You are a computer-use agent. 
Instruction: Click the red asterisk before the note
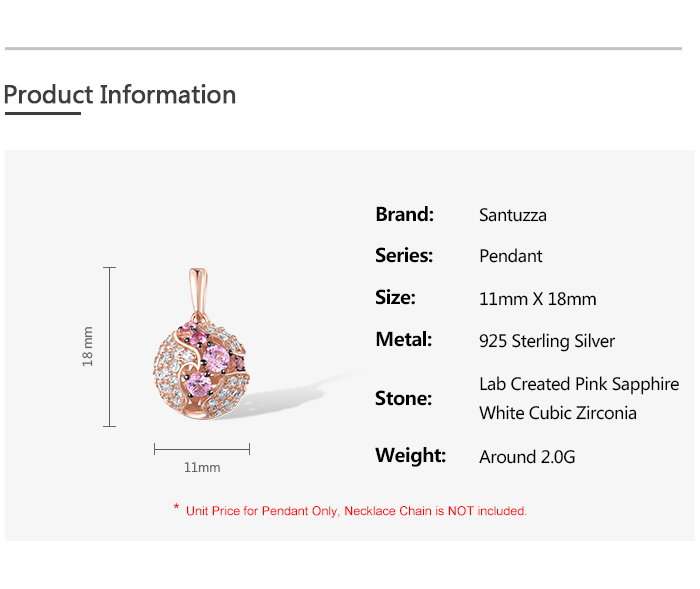176,509
